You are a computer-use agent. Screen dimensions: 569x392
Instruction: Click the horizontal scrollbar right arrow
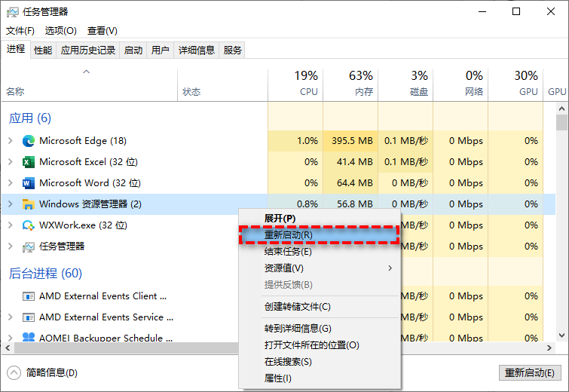(549, 348)
